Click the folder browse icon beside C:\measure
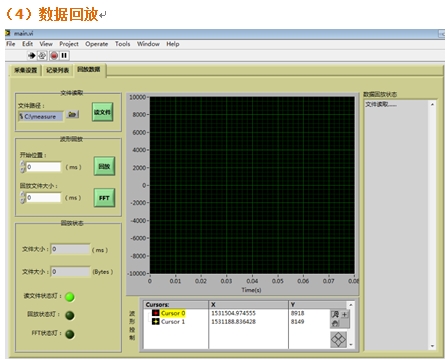446x360 pixels. (x=72, y=115)
